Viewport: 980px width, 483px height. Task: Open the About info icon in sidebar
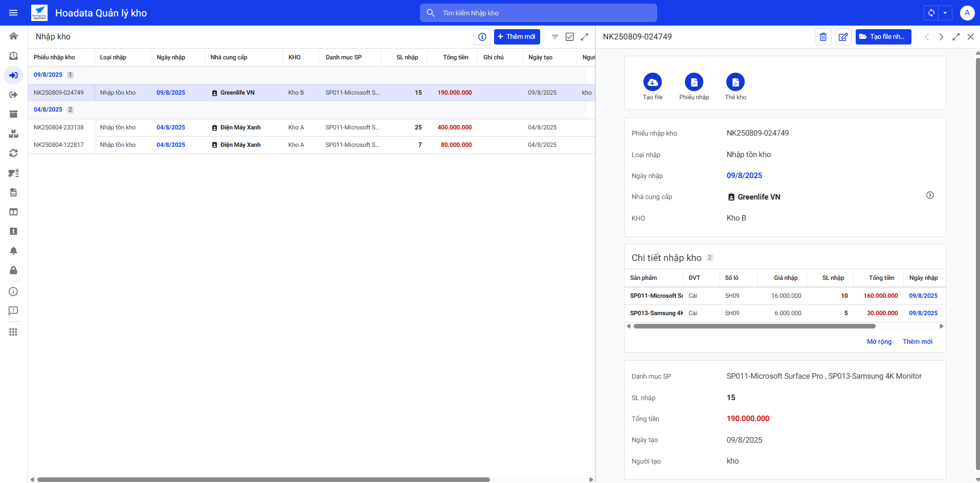[x=13, y=292]
